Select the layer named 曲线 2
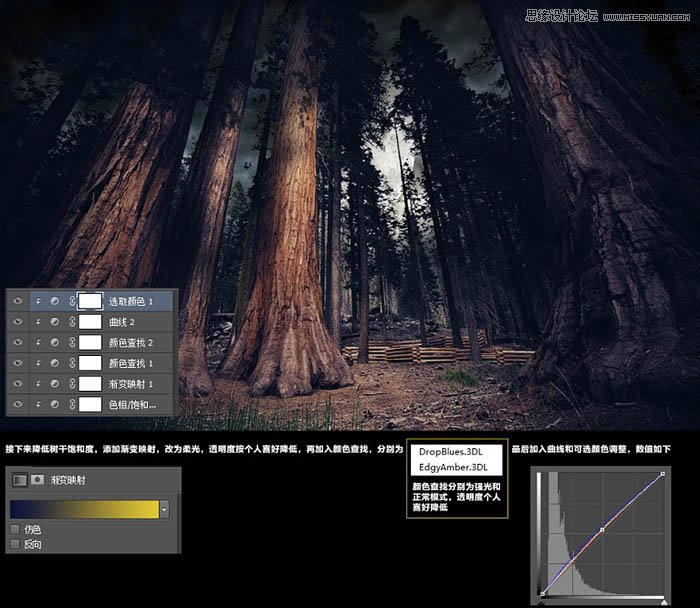The height and width of the screenshot is (608, 700). [x=122, y=322]
